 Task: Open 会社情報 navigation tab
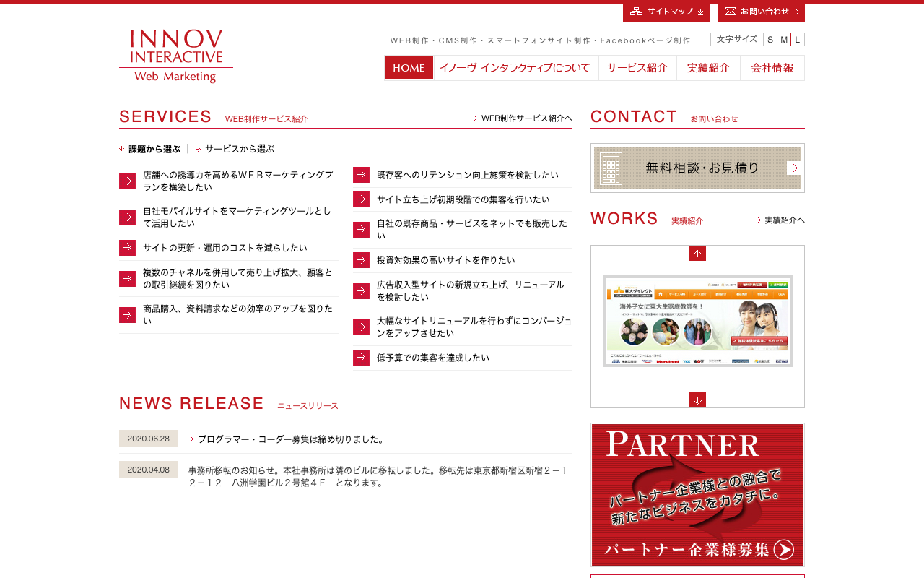(x=772, y=68)
